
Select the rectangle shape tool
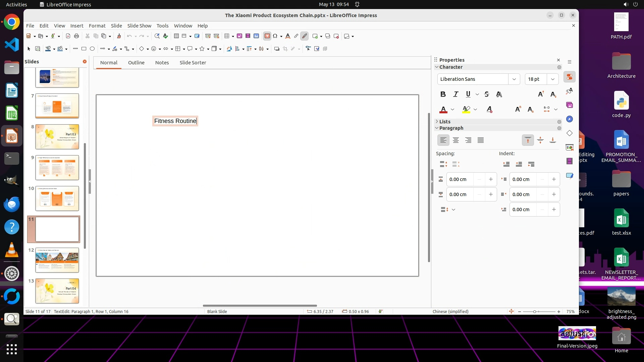[x=84, y=49]
